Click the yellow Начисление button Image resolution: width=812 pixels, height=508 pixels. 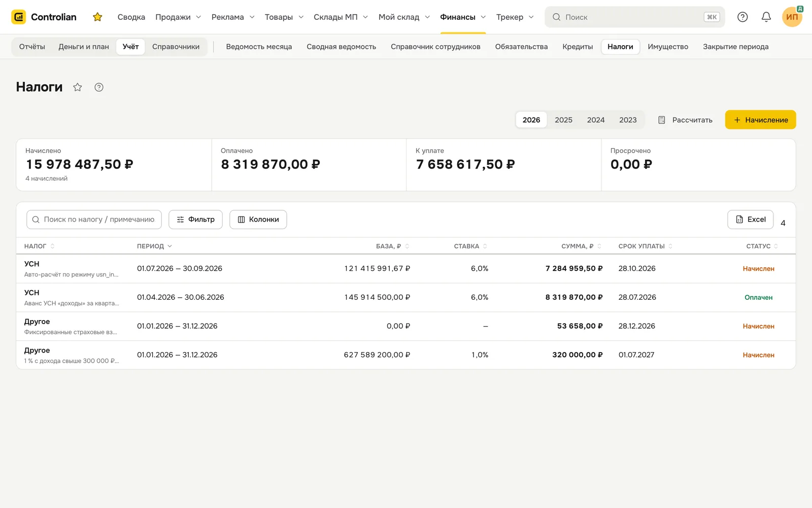tap(760, 120)
